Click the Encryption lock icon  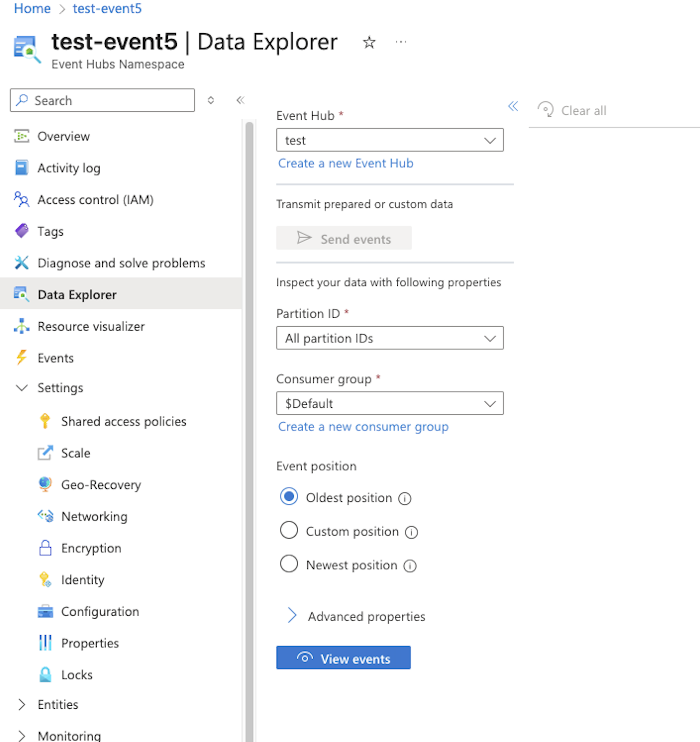coord(45,548)
